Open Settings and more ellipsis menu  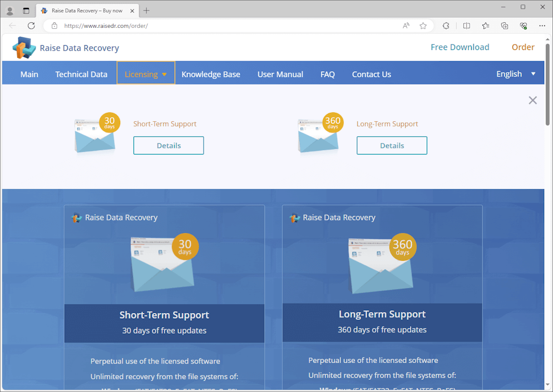point(542,26)
